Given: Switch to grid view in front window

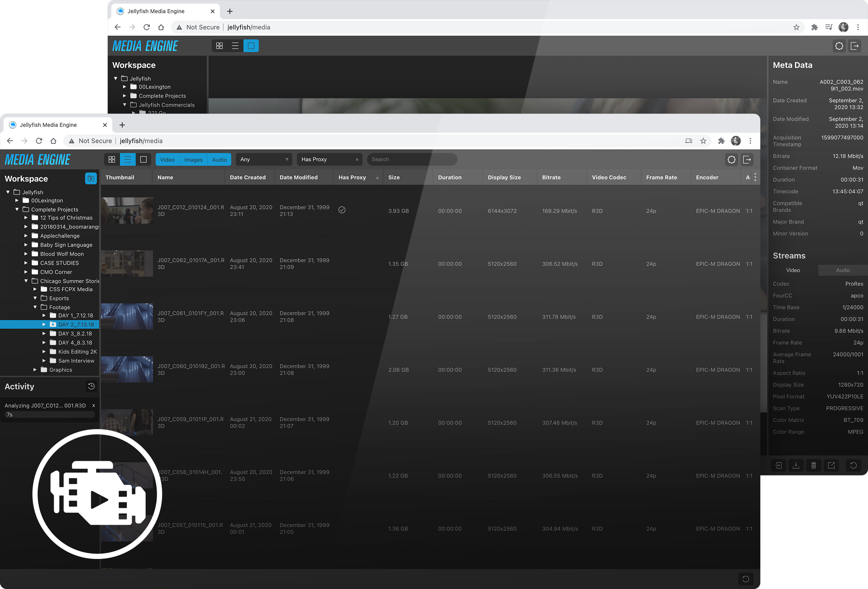Looking at the screenshot, I should click(112, 160).
